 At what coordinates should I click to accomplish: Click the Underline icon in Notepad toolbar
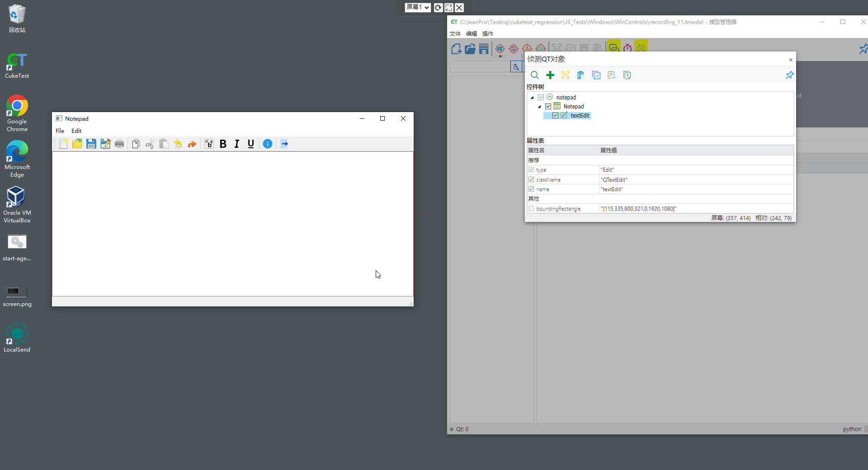(251, 144)
